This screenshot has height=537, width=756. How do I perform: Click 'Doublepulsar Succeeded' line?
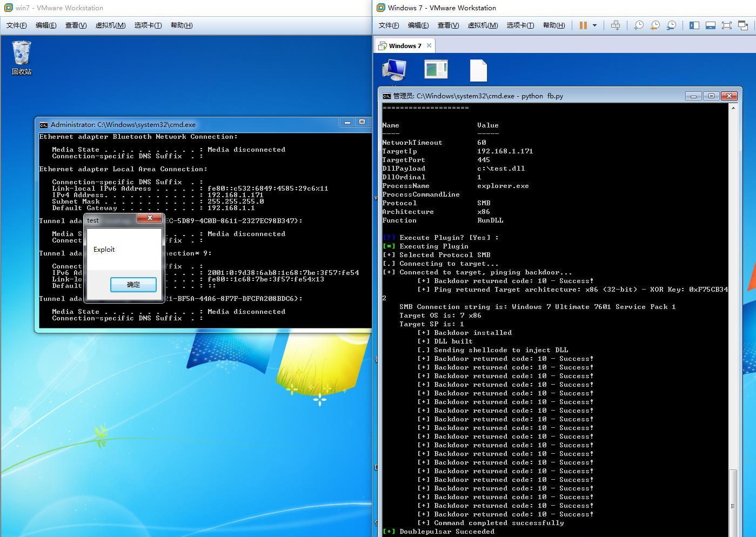click(438, 532)
